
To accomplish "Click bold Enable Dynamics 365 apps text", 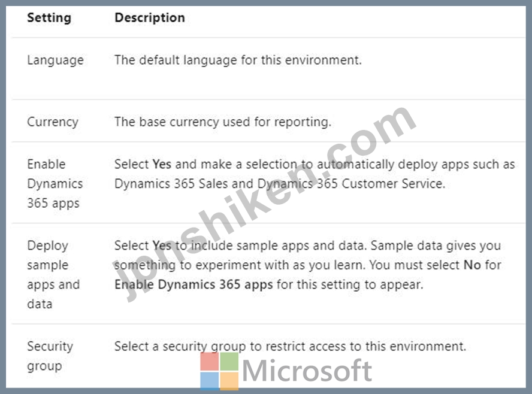I will [194, 284].
